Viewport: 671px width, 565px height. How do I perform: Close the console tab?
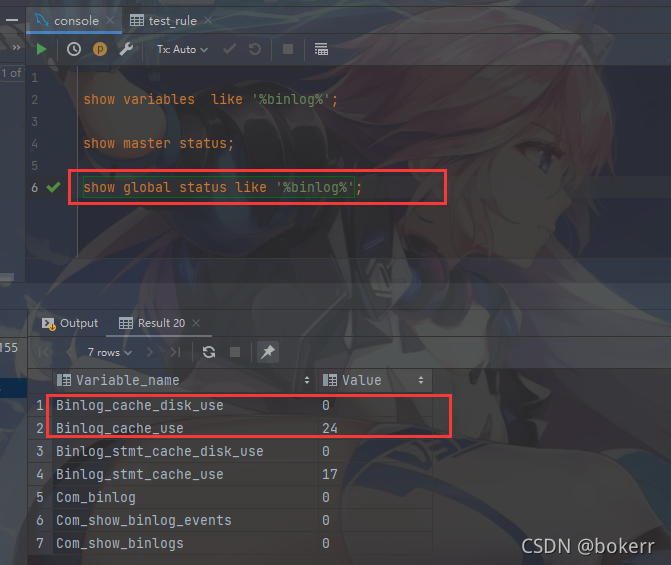110,20
